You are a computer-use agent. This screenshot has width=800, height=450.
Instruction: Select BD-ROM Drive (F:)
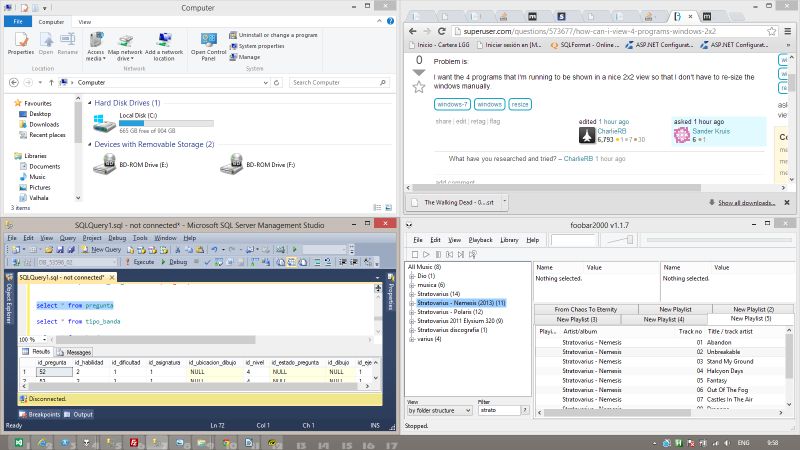pos(258,164)
